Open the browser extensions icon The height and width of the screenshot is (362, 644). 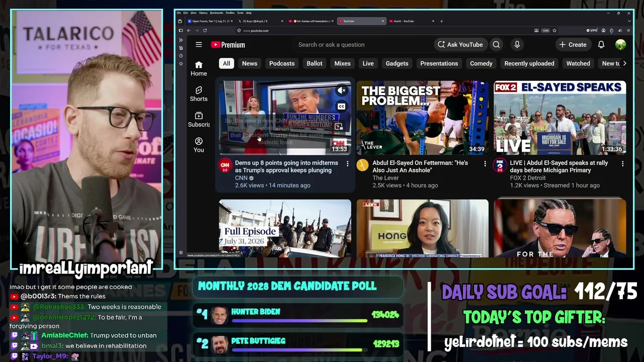point(611,31)
